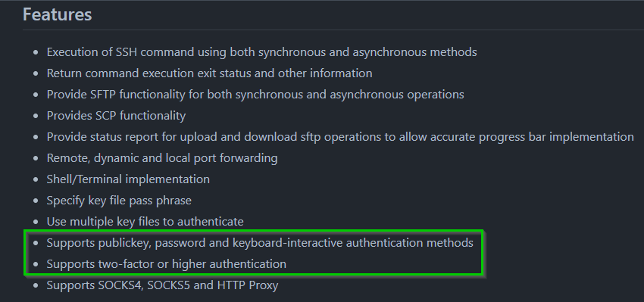Click the key file pass phrase item

click(x=119, y=201)
